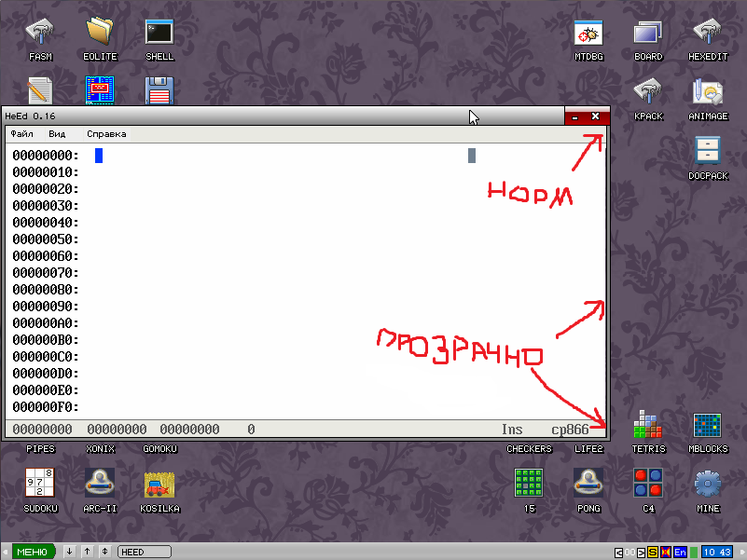Open the KPACK compression tool icon

coord(648,92)
